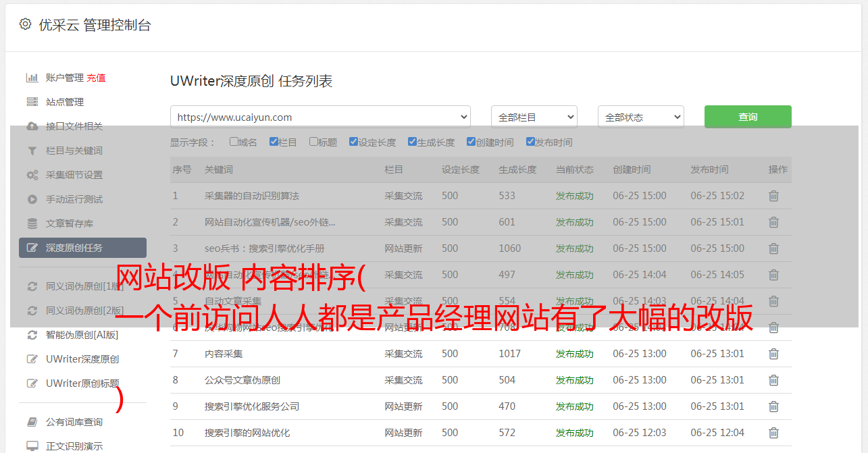Click the bar chart icon for 账户管理
This screenshot has height=453, width=868.
[x=32, y=78]
